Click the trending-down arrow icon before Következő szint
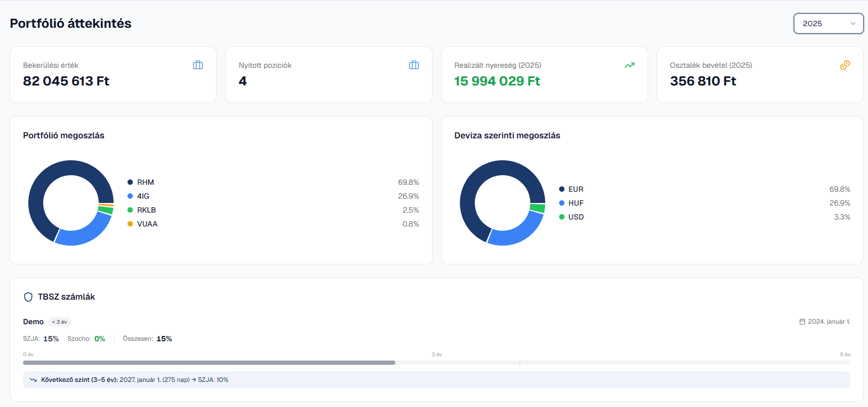The image size is (868, 407). (x=33, y=380)
